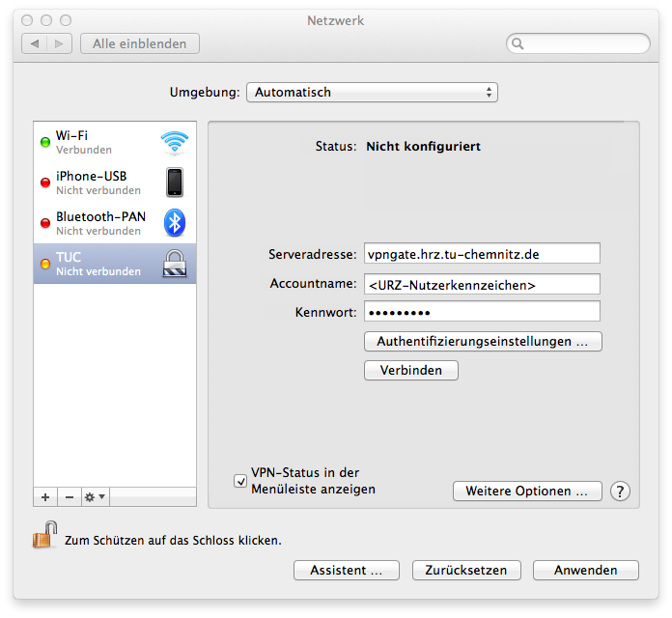Viewport: 672px width, 618px height.
Task: Click the Bluetooth-PAN icon
Action: [175, 223]
